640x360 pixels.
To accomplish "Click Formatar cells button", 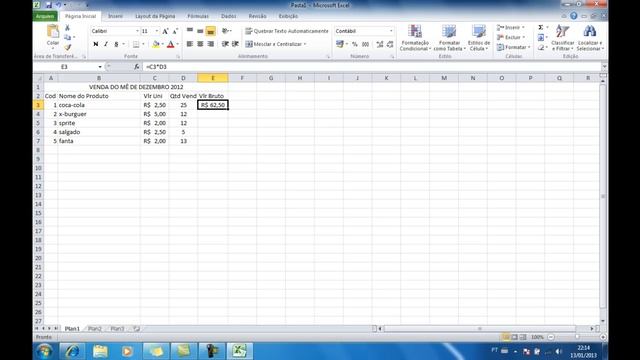I will [x=513, y=47].
